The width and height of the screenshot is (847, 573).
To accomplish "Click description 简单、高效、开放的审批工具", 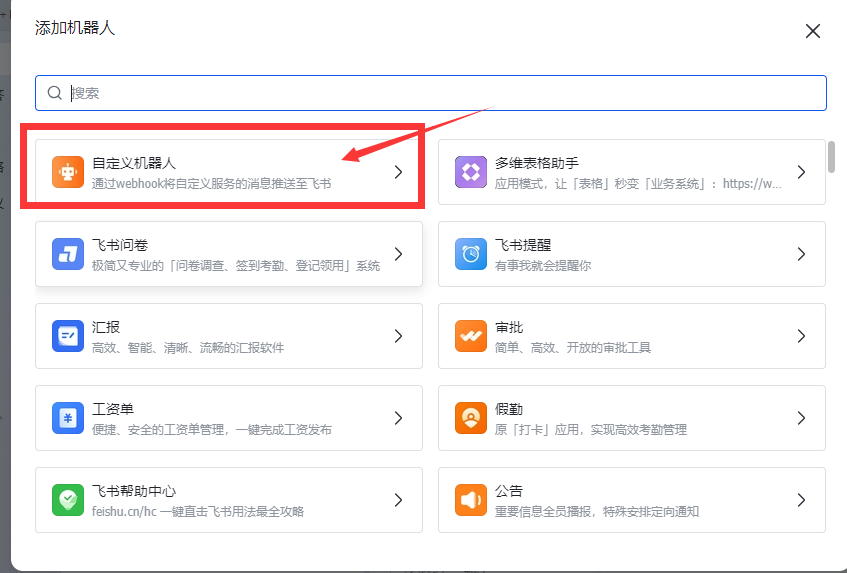I will tap(573, 348).
